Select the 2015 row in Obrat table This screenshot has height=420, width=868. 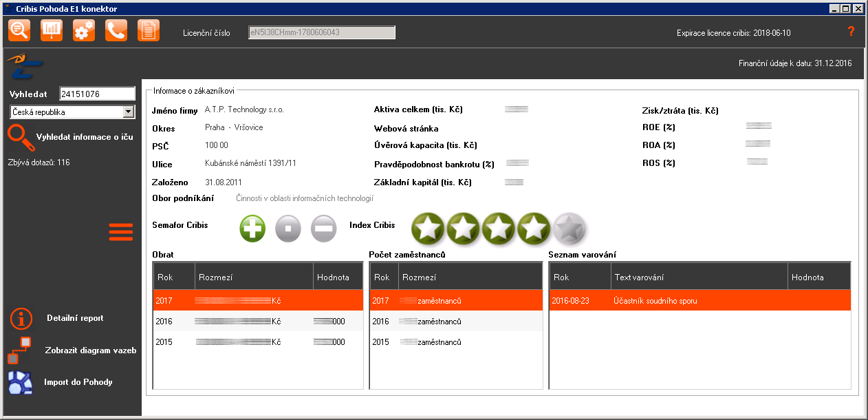(258, 342)
